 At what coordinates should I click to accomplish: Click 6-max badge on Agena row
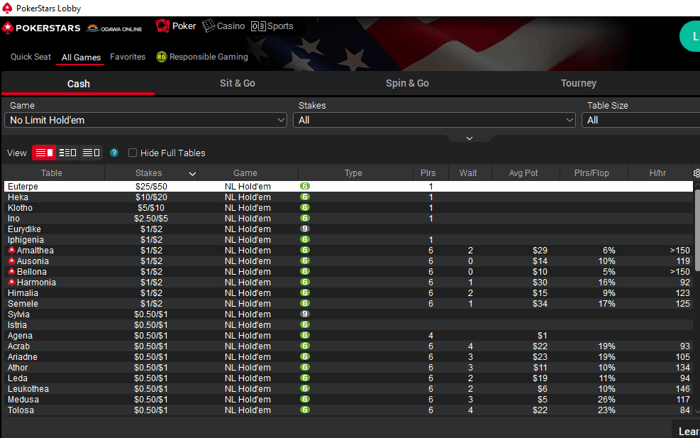click(305, 336)
